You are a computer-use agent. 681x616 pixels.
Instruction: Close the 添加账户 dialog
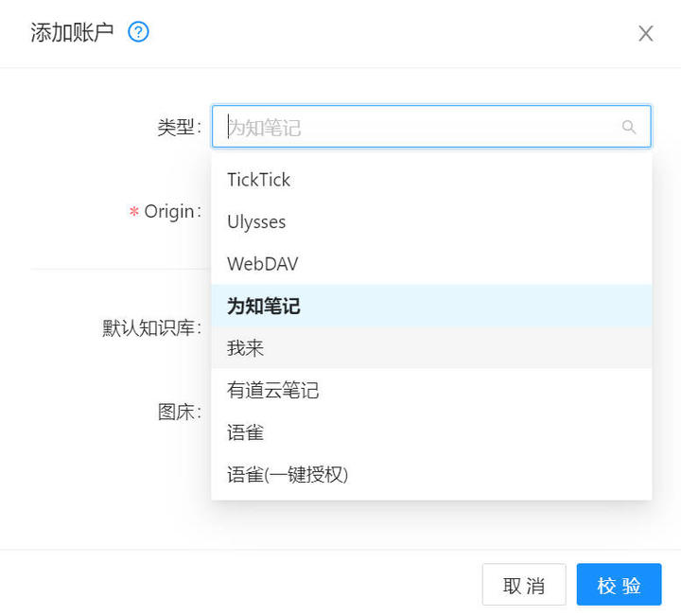(646, 33)
